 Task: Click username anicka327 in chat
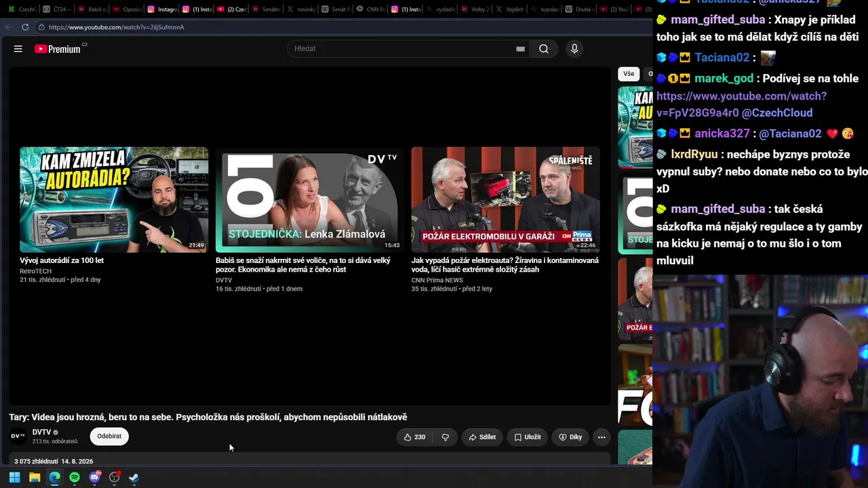point(722,134)
